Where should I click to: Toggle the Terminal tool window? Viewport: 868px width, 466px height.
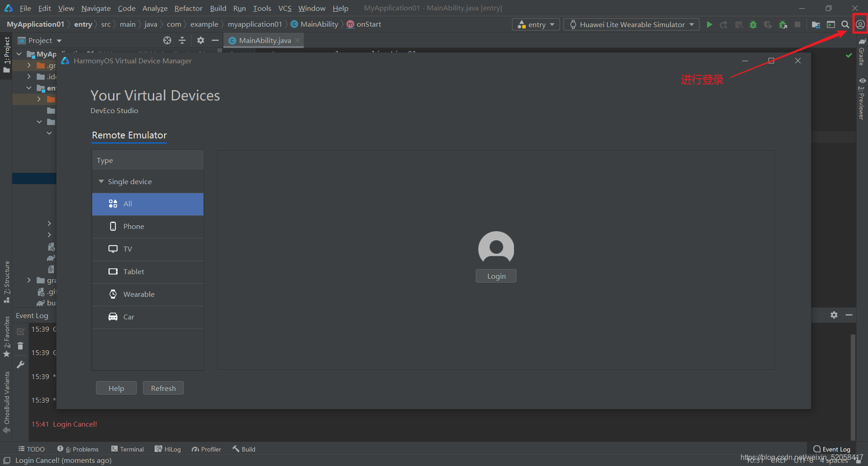coord(127,449)
